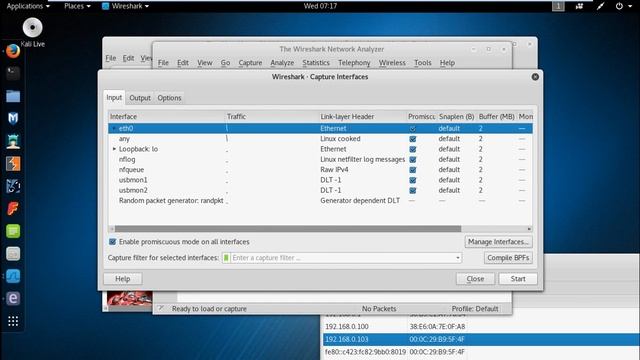Click the Close button

tap(475, 279)
